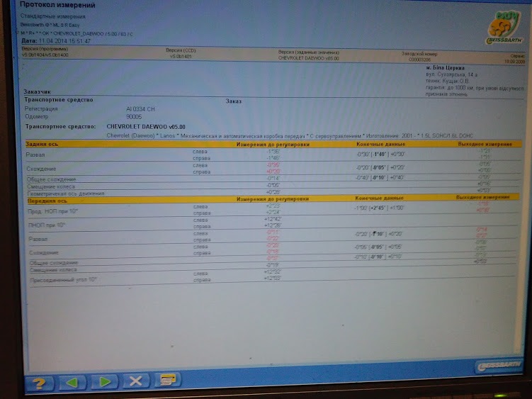Image resolution: width=532 pixels, height=399 pixels.
Task: Select the measured value '+12°42''
Action: (273, 219)
